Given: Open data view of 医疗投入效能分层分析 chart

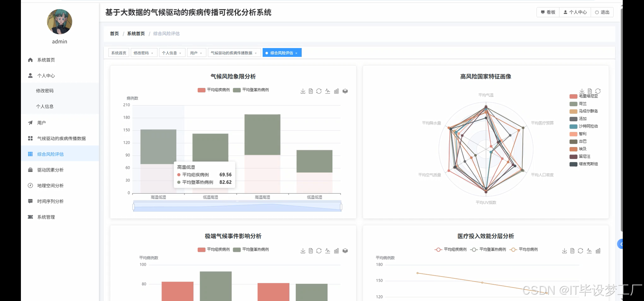Looking at the screenshot, I should [572, 251].
